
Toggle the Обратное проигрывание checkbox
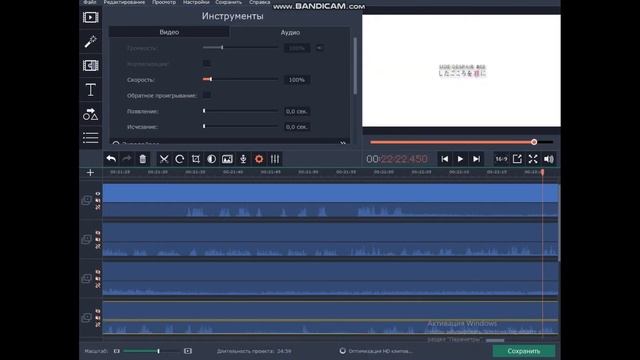click(207, 95)
